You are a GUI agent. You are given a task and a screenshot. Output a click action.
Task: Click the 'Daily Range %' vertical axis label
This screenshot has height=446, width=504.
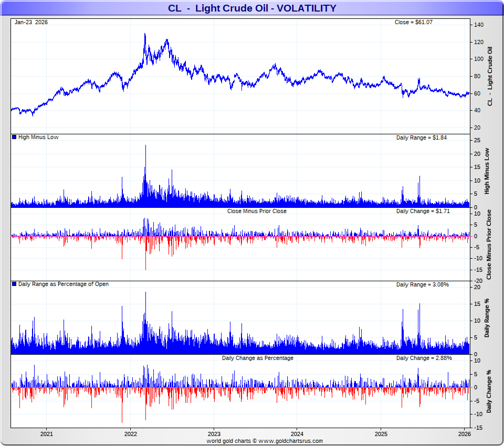487,318
